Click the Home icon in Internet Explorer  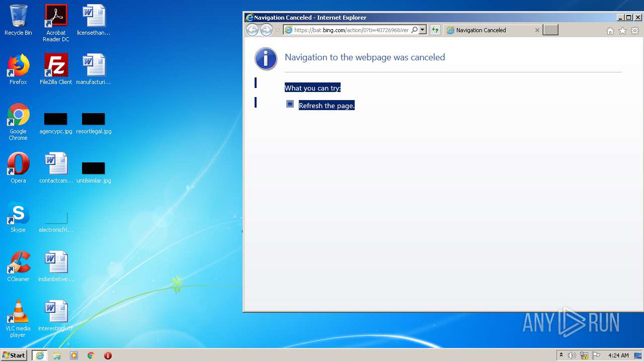pos(610,31)
